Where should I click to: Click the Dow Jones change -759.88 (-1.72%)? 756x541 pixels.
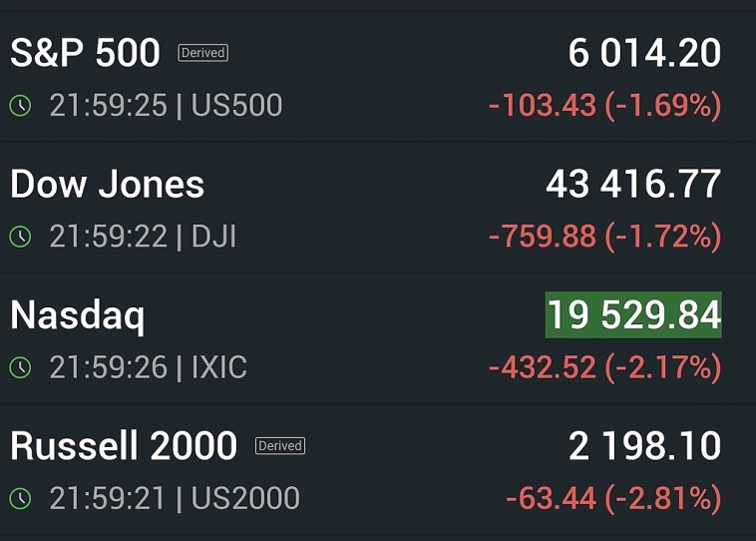click(x=604, y=237)
